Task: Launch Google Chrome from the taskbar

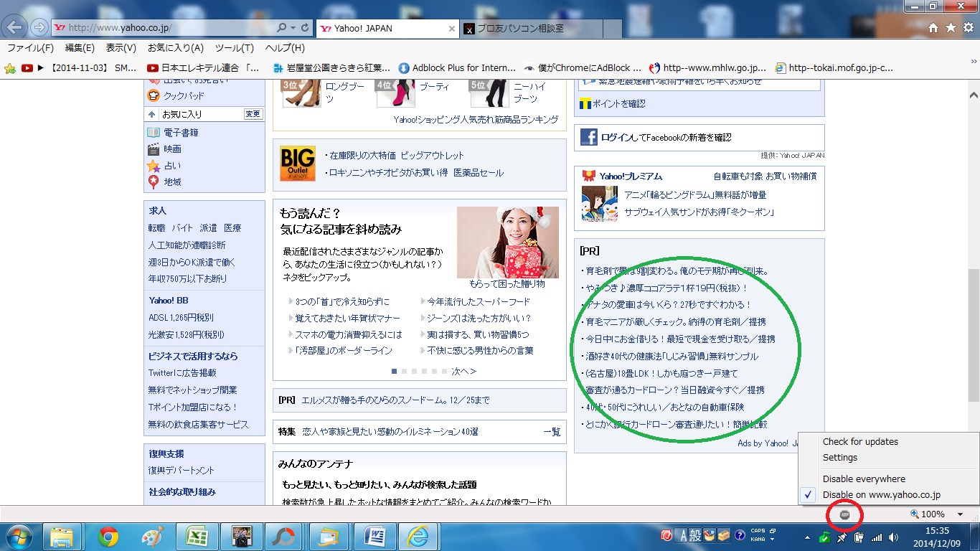Action: click(x=108, y=537)
